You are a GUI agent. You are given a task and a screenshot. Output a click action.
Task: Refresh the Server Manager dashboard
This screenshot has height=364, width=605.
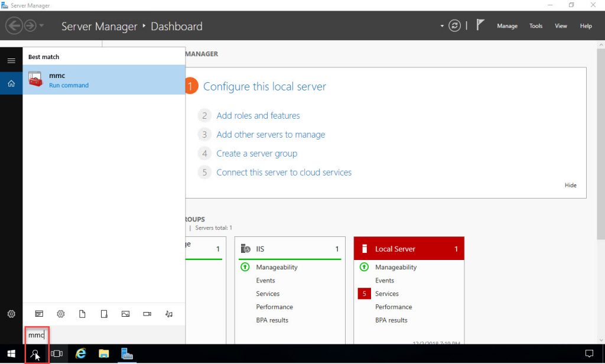454,25
